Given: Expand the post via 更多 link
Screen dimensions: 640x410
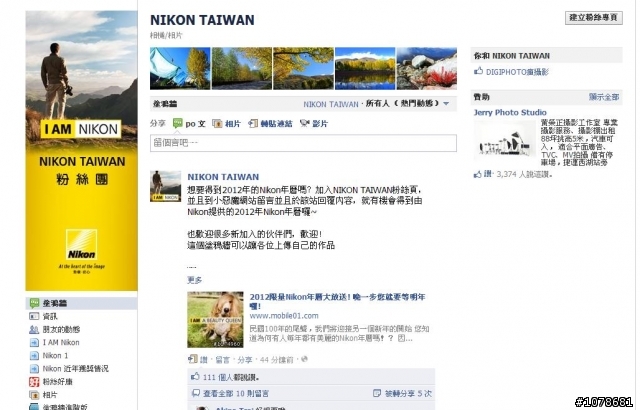Looking at the screenshot, I should 194,280.
